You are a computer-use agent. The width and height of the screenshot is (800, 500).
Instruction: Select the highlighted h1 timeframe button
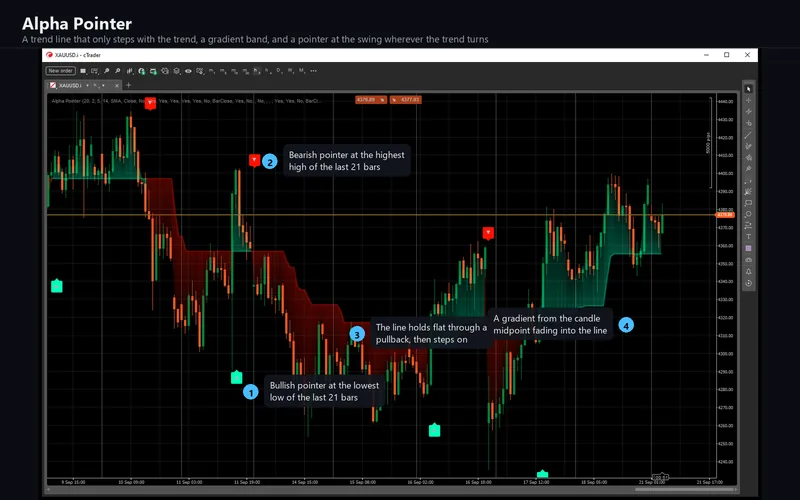[257, 71]
